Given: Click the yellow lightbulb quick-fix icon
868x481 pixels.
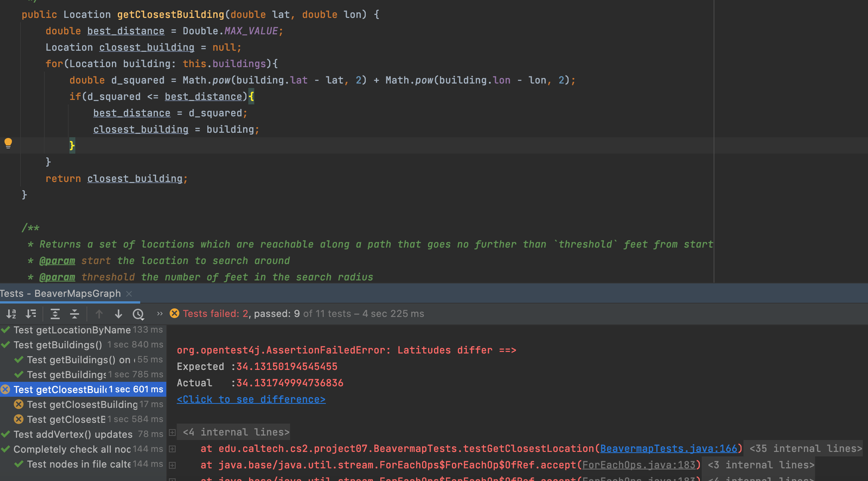Looking at the screenshot, I should (x=8, y=143).
